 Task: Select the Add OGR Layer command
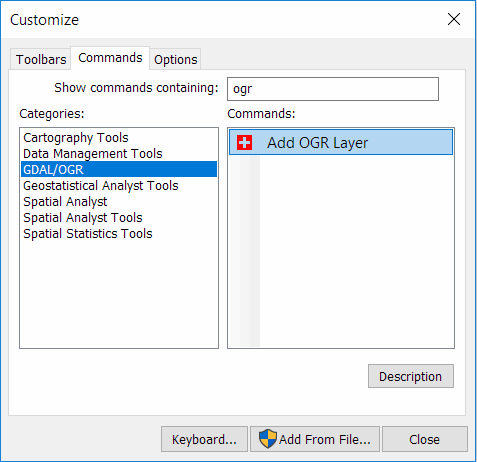click(x=341, y=143)
